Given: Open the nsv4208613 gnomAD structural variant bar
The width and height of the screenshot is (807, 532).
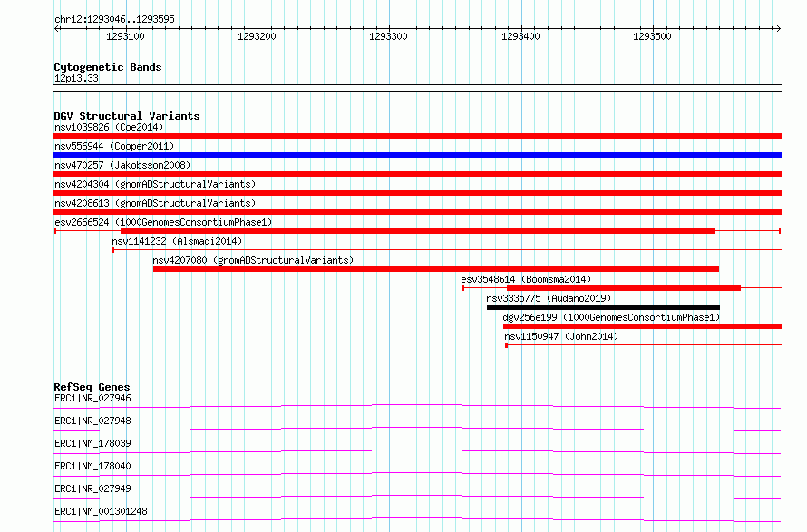Looking at the screenshot, I should [x=417, y=212].
